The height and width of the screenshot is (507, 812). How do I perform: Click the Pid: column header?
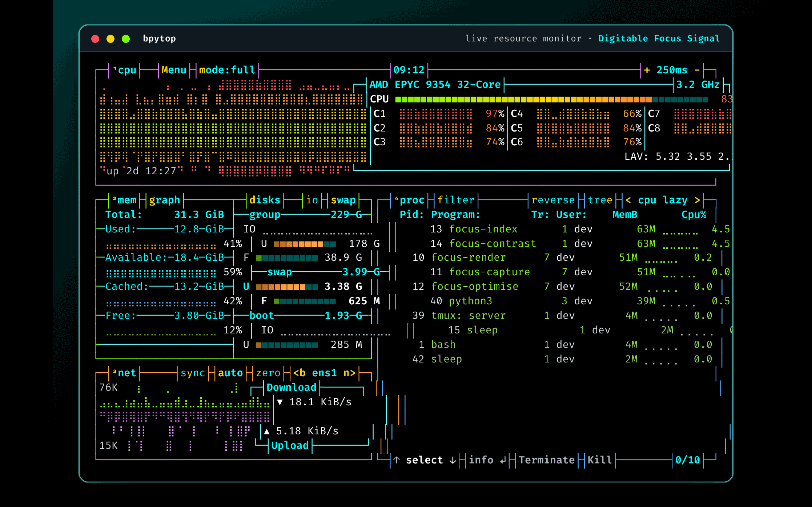(412, 214)
